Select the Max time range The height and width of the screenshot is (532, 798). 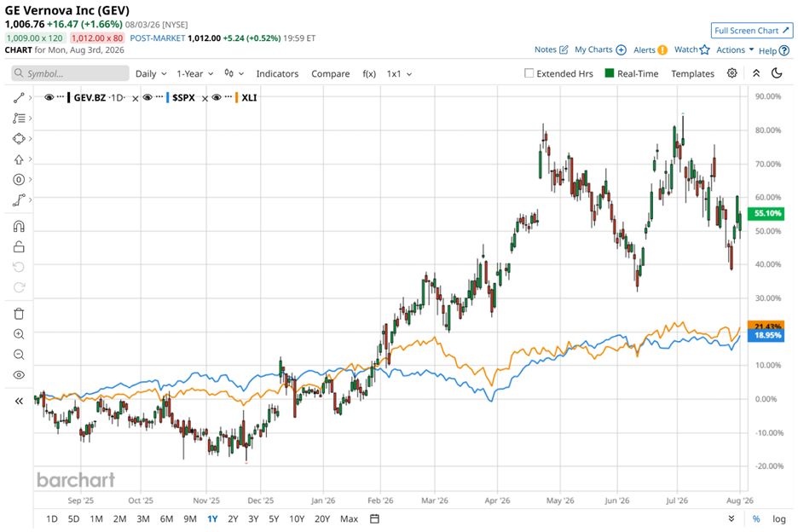[350, 518]
